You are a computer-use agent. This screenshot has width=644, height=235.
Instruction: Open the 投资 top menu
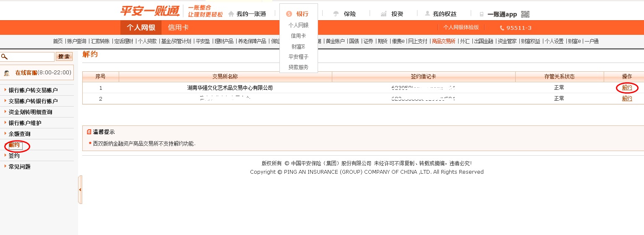click(x=397, y=14)
